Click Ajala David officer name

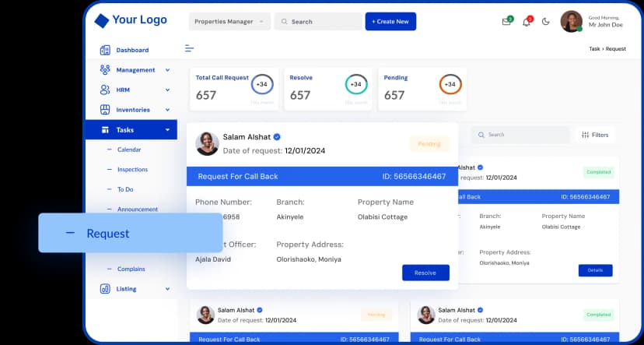[x=213, y=259]
